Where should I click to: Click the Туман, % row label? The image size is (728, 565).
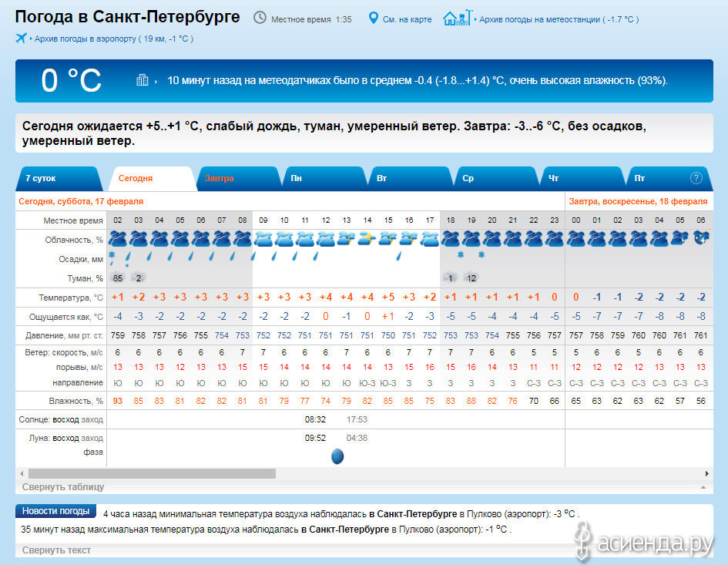click(86, 278)
